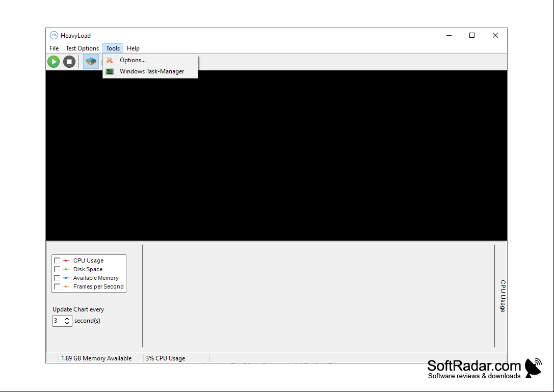Enable the Available Memory chart checkbox

click(x=57, y=278)
